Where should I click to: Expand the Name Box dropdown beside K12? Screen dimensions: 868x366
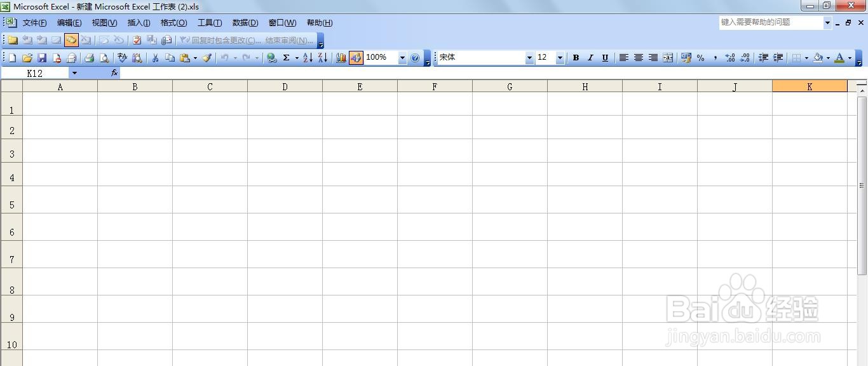pos(74,73)
